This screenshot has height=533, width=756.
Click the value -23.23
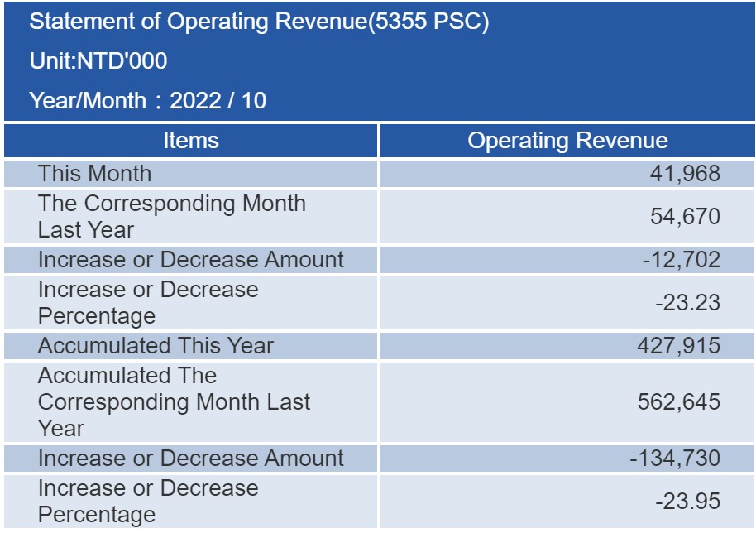pyautogui.click(x=687, y=303)
